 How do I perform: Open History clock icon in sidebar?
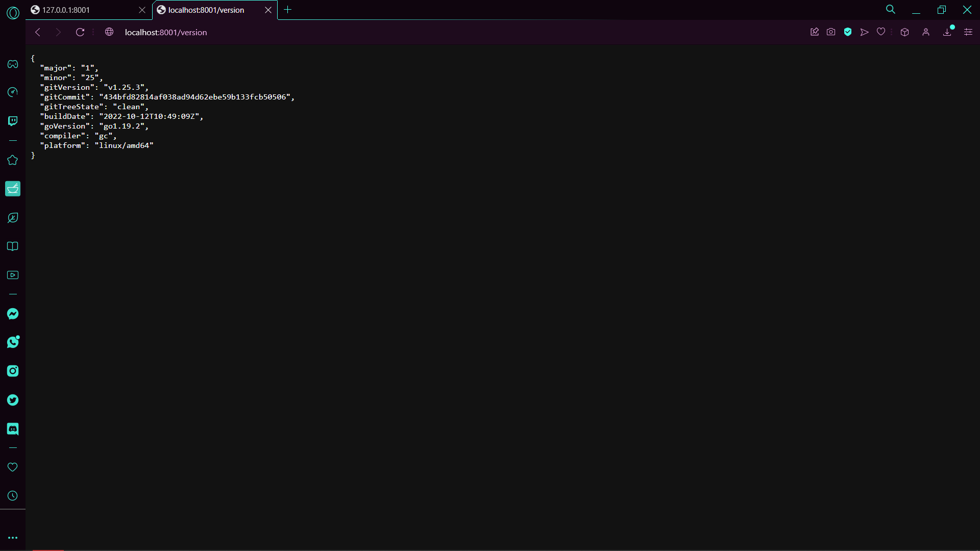[13, 496]
